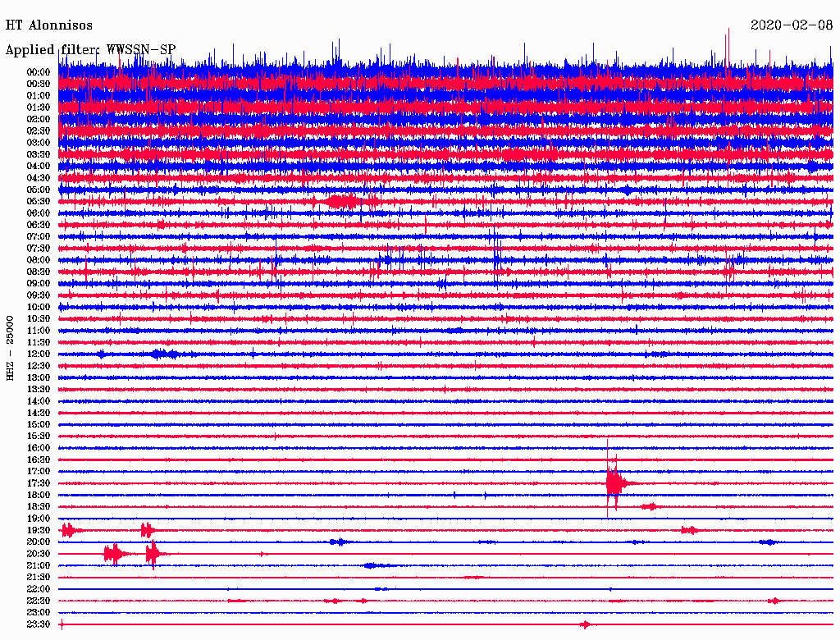Select the 04:30 time row label
Image resolution: width=840 pixels, height=640 pixels.
tap(39, 178)
